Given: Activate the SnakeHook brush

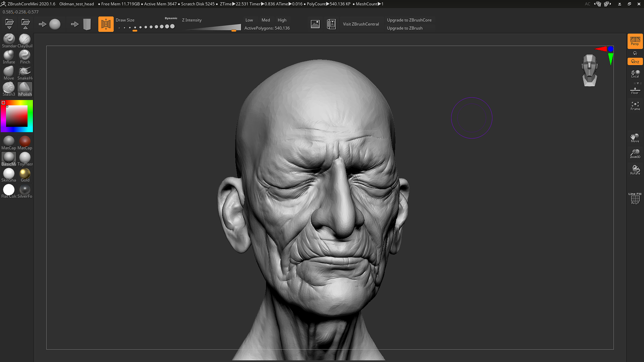Looking at the screenshot, I should tap(25, 71).
